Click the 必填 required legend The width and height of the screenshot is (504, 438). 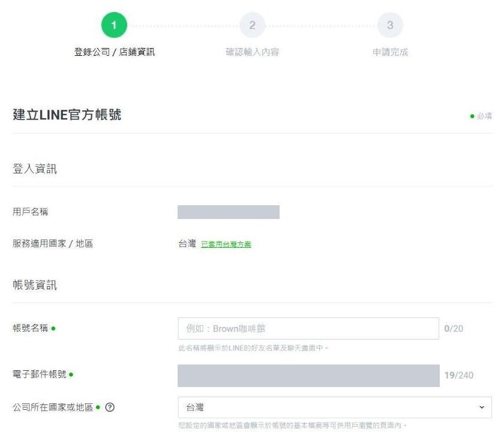[481, 116]
